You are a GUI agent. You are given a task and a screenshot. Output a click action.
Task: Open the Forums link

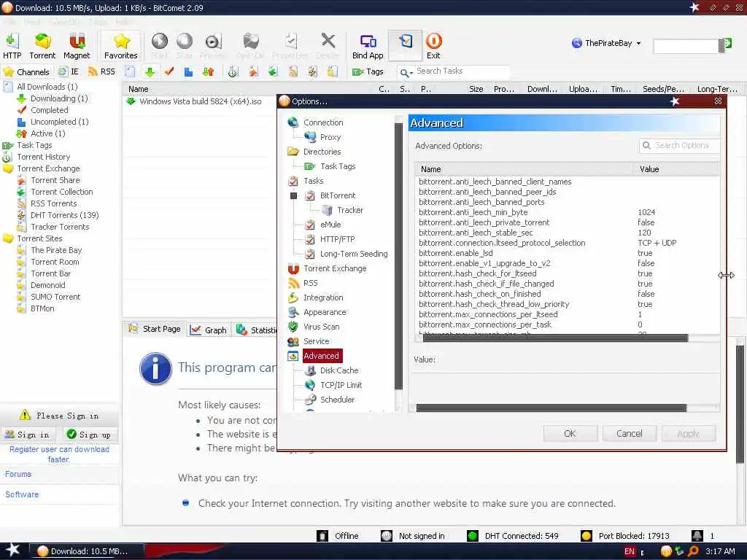pyautogui.click(x=18, y=474)
